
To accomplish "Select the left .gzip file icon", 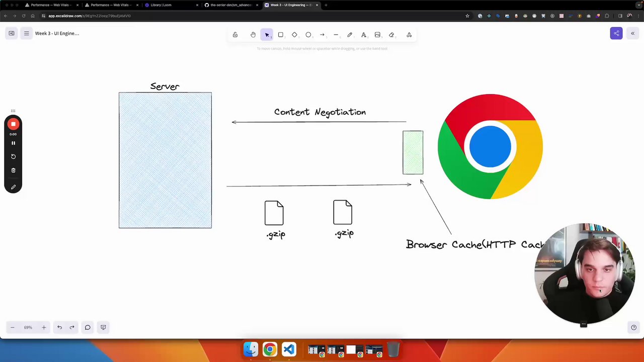I will click(x=274, y=213).
